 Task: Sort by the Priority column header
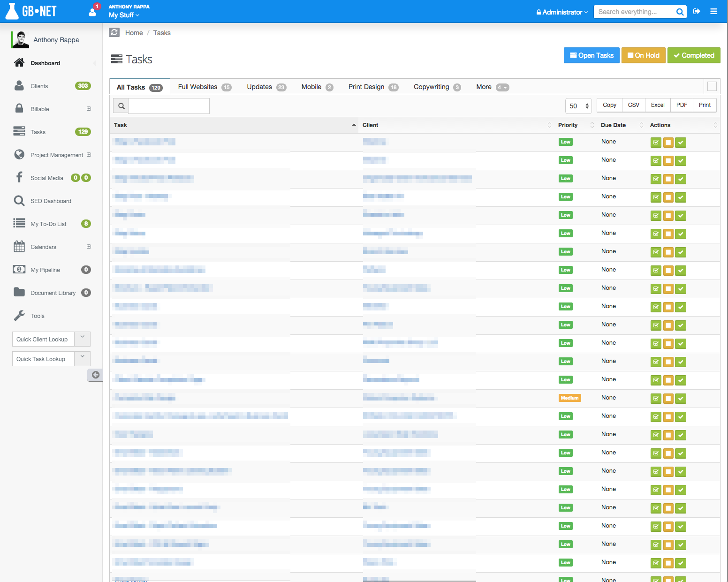point(576,125)
